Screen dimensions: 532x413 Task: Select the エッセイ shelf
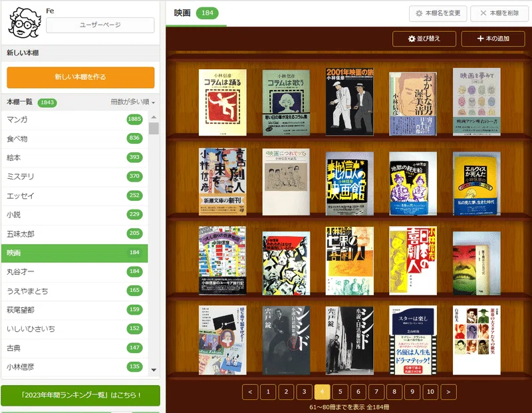tap(74, 196)
